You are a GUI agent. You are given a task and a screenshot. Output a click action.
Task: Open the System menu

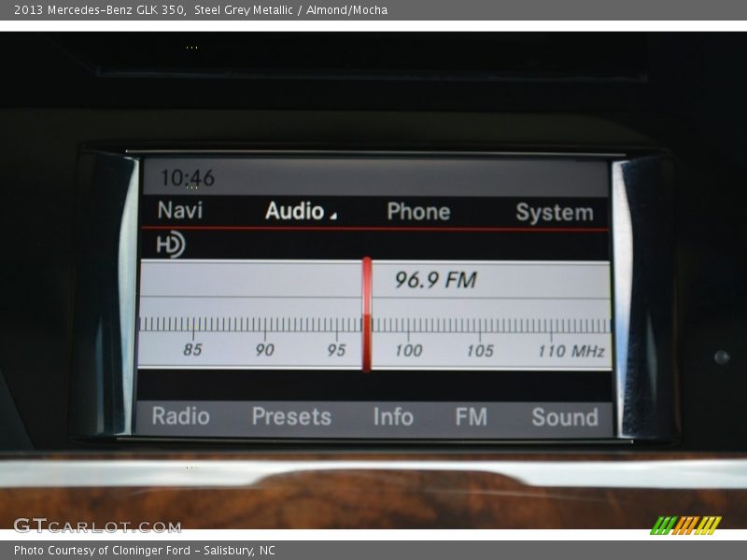(555, 213)
